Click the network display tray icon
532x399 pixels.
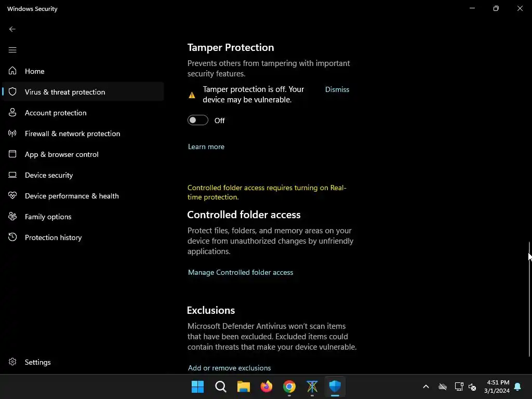459,387
